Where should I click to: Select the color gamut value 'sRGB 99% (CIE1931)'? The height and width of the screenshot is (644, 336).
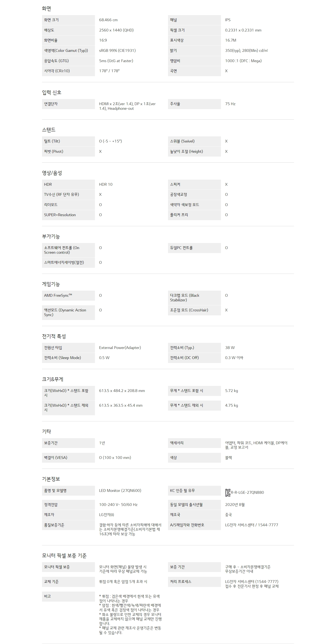coord(117,51)
